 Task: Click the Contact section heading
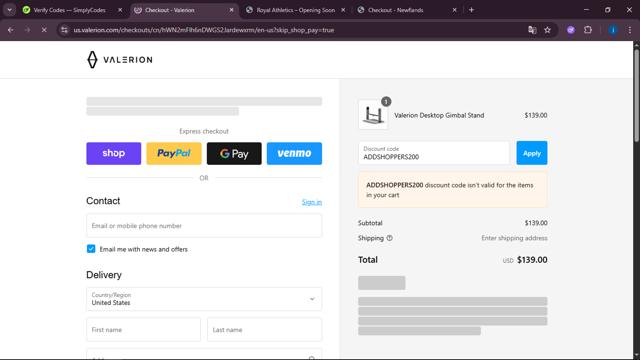(103, 201)
